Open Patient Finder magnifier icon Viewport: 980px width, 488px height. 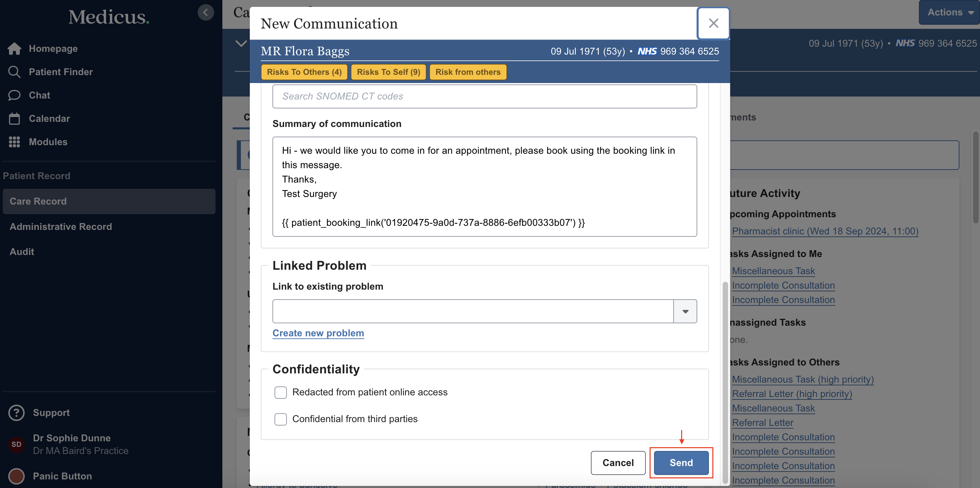(14, 72)
